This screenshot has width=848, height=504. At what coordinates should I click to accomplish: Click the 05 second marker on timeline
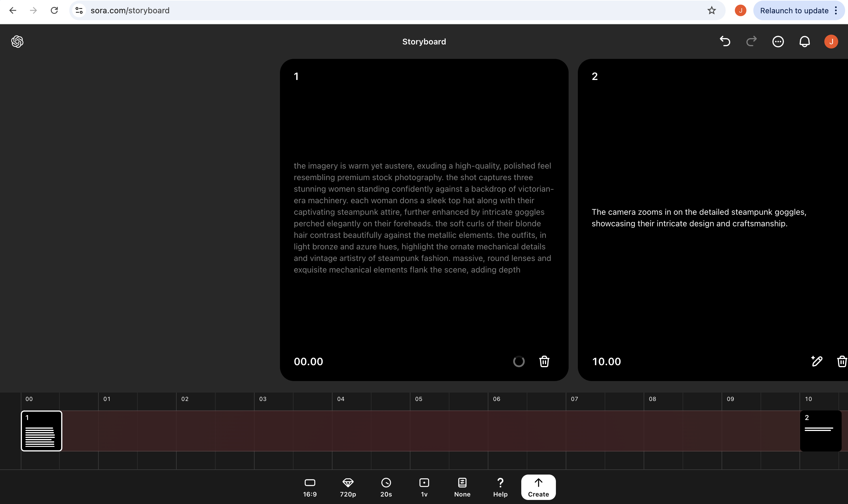[419, 399]
